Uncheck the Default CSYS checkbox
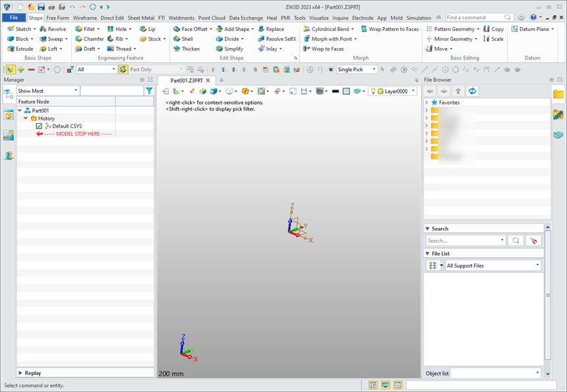 (39, 126)
